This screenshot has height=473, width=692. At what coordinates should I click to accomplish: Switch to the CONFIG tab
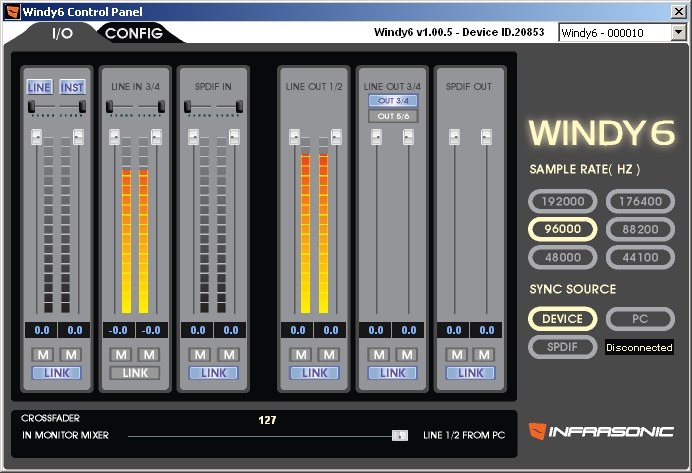tap(134, 33)
